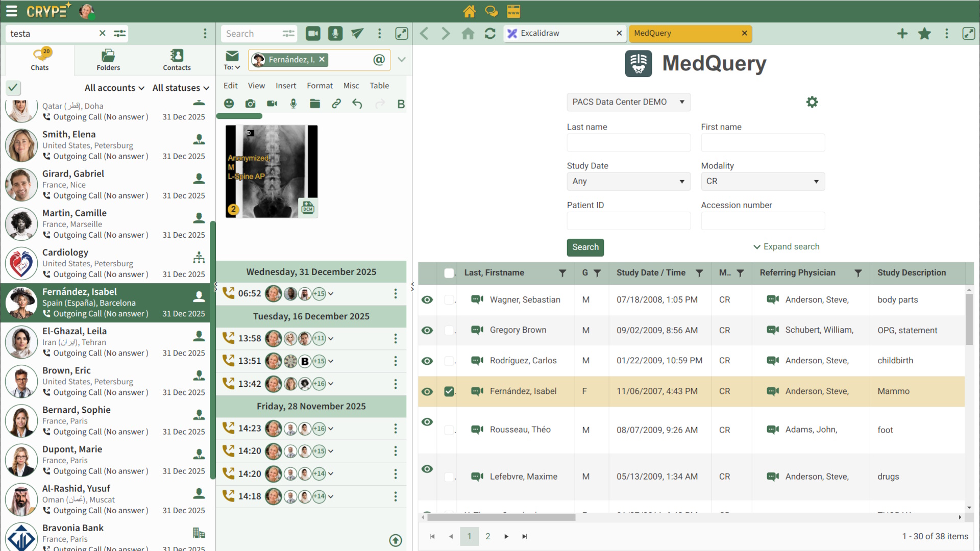Click the horizontal scrollbar under results table

[501, 517]
